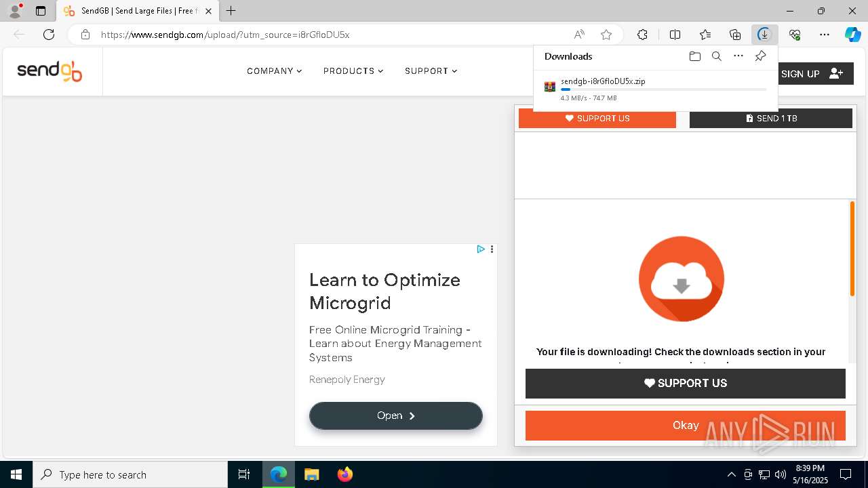Open more options in Downloads panel
The width and height of the screenshot is (868, 488).
(x=738, y=56)
